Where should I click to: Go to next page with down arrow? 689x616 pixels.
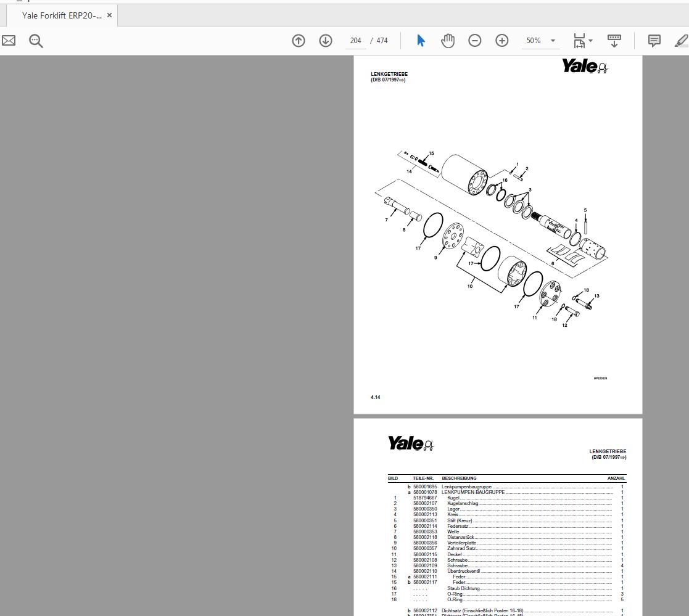click(325, 41)
